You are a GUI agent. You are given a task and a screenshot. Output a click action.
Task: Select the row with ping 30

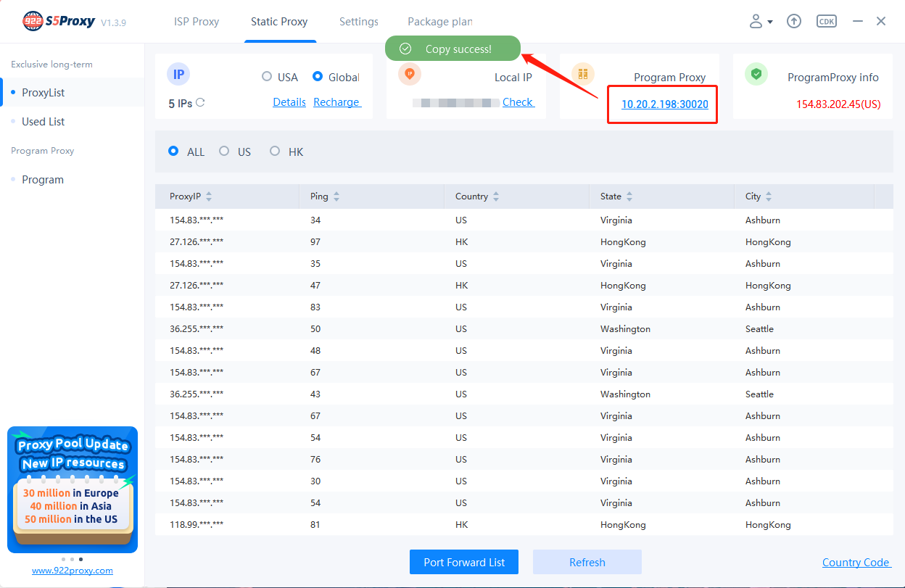pos(524,481)
